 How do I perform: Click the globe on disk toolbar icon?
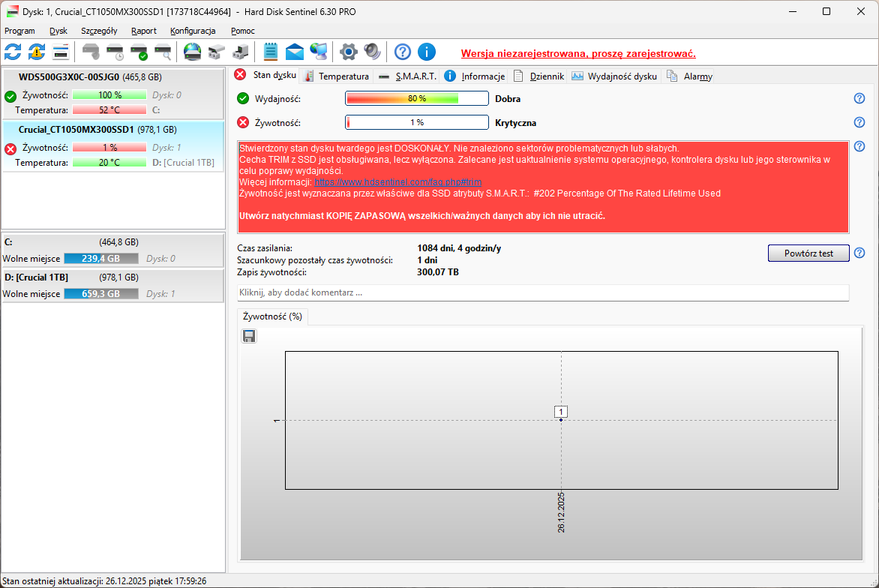(x=192, y=52)
